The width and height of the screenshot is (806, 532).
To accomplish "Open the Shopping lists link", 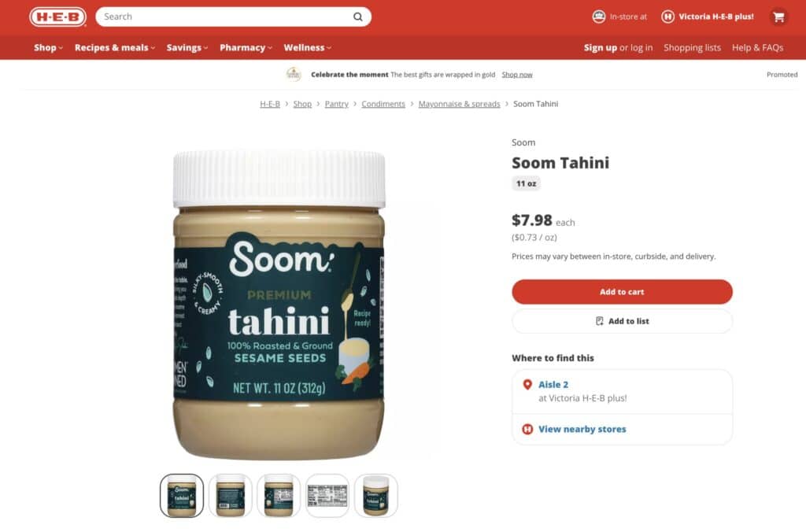I will point(692,47).
